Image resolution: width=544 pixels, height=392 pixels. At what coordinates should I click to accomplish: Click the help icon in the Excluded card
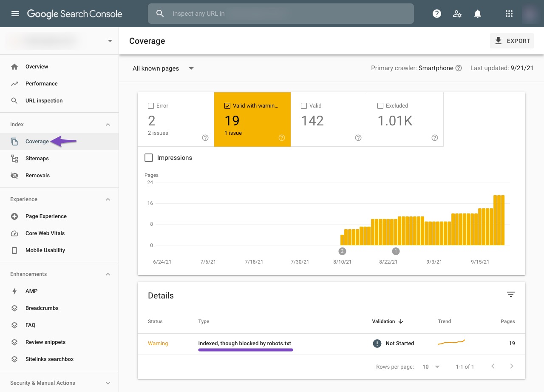[435, 138]
